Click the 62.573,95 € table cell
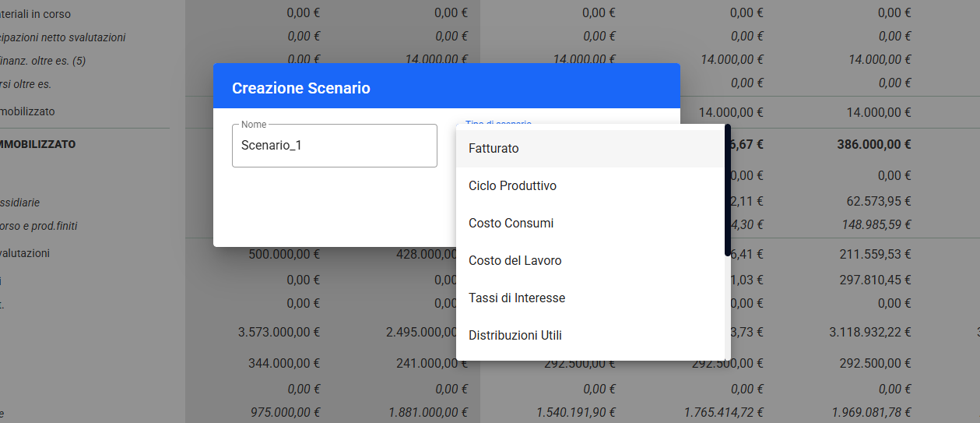The width and height of the screenshot is (980, 423). [879, 202]
